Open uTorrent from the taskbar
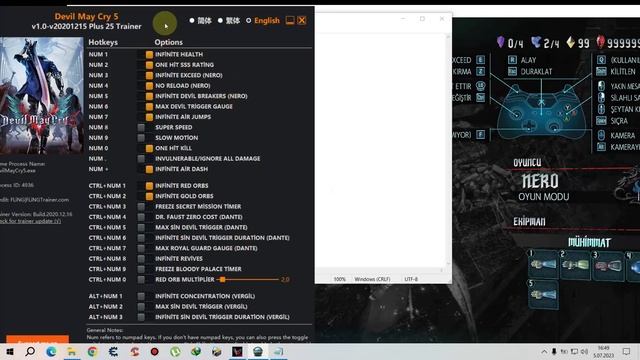 tap(176, 351)
